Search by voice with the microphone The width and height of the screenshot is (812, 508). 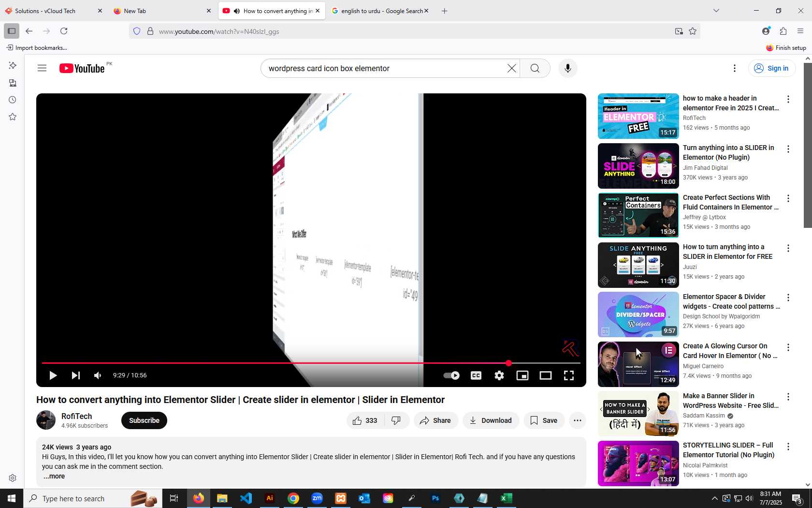(568, 68)
